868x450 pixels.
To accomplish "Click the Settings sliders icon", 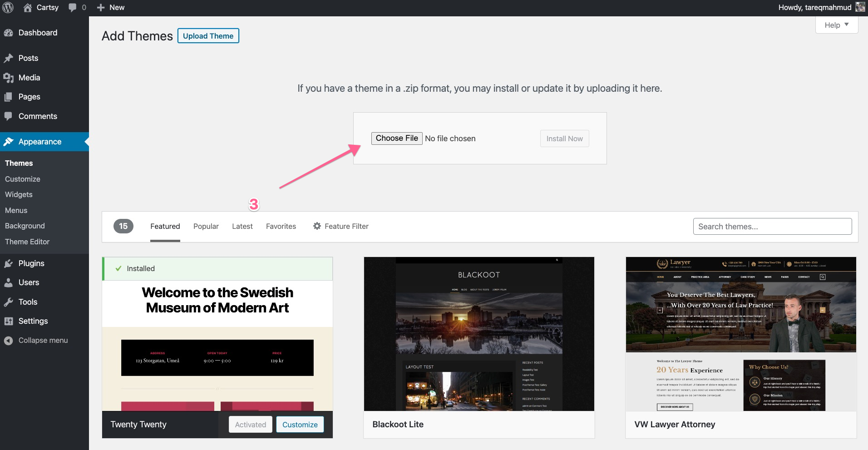I will point(9,321).
